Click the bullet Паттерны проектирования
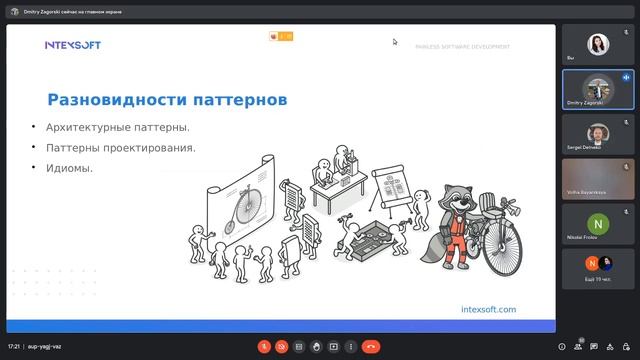 (121, 148)
